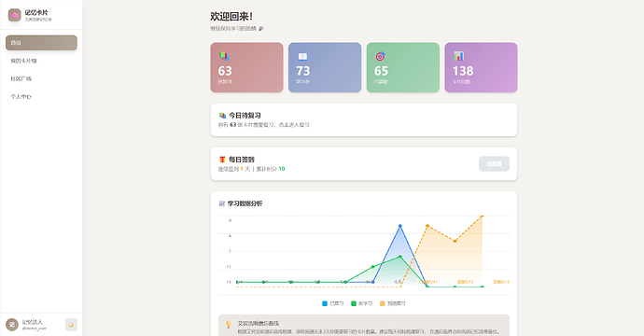Toggle the blue 已复习 legend item
The width and height of the screenshot is (644, 336).
332,303
